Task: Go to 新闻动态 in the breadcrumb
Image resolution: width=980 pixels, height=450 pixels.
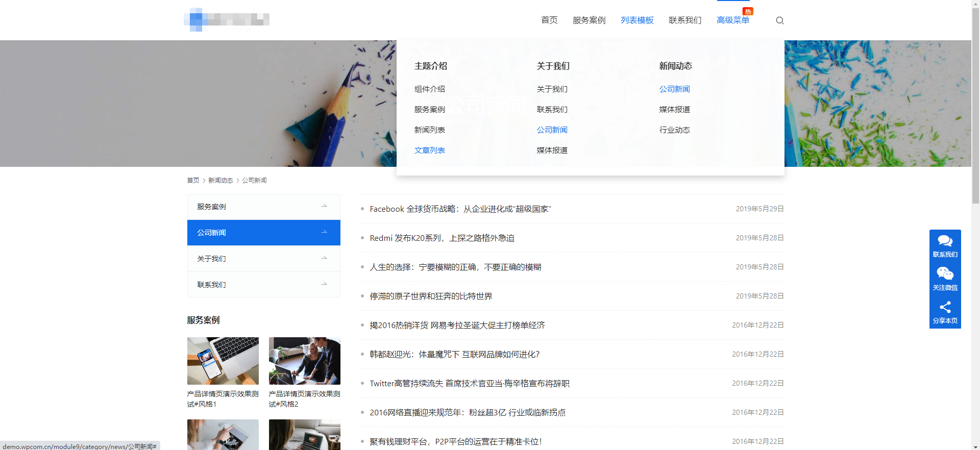Action: (220, 180)
